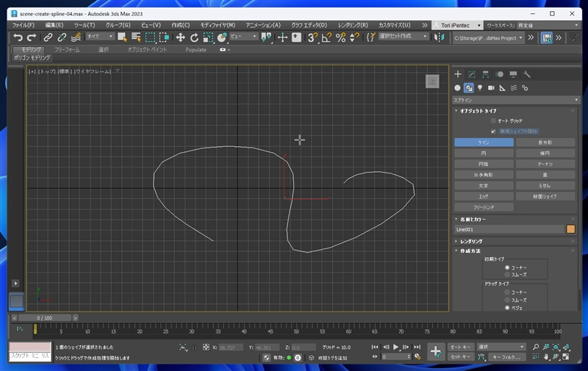Open the ワークスペース dropdown
Image resolution: width=588 pixels, height=371 pixels.
548,25
